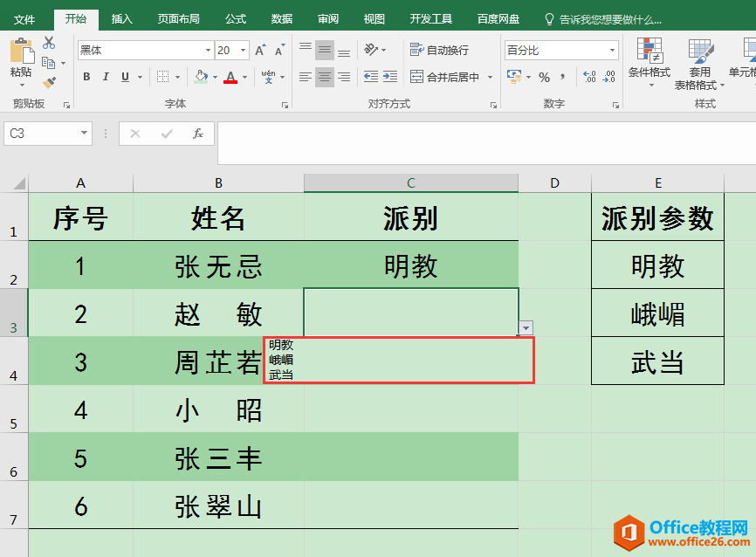Screen dimensions: 756x557
Task: Open the font size dropdown
Action: pos(243,50)
